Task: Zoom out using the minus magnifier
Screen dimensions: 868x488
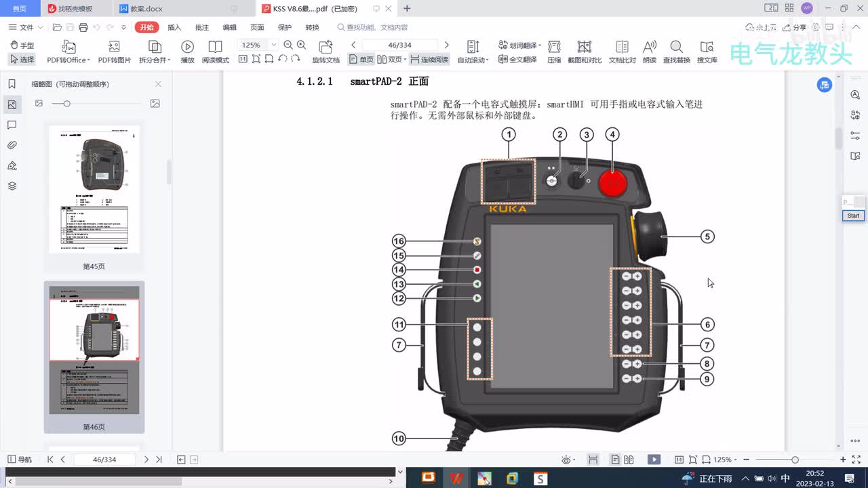Action: point(288,45)
